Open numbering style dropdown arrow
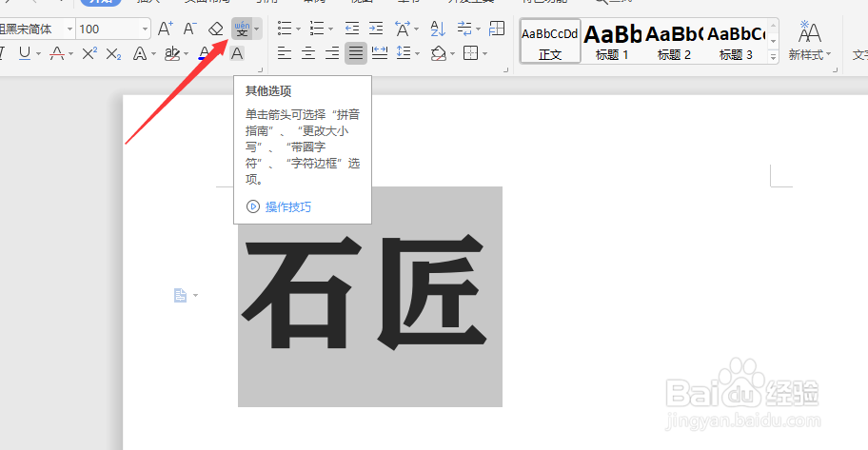The image size is (868, 450). pyautogui.click(x=331, y=29)
